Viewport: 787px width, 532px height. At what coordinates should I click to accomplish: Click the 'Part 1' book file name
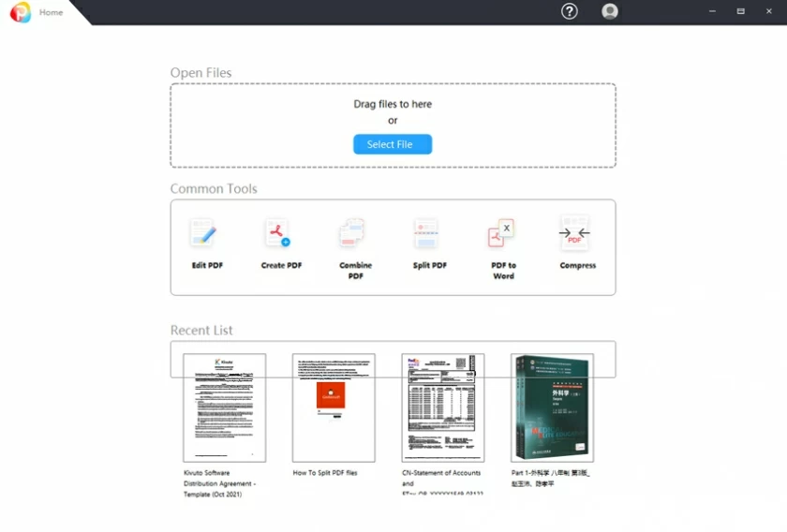pos(551,479)
